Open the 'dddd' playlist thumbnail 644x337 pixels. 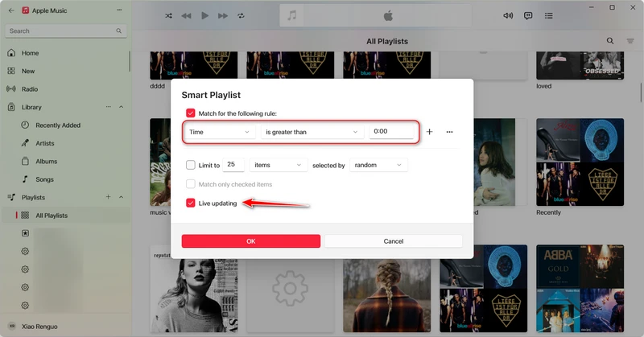tap(193, 65)
